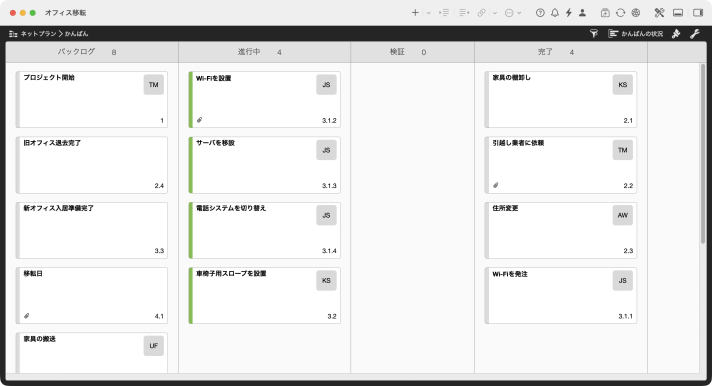Open the attachment paperclip on 移転日
This screenshot has height=386, width=712.
point(26,316)
